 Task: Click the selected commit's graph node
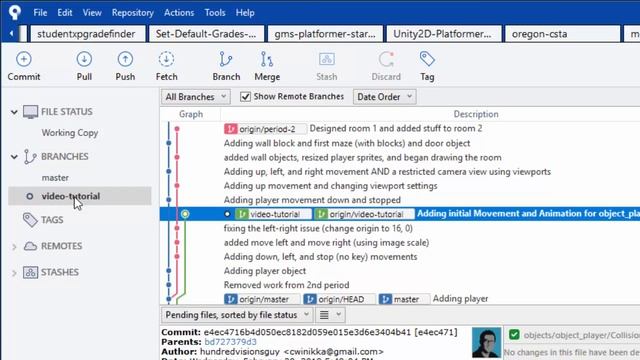tap(185, 214)
